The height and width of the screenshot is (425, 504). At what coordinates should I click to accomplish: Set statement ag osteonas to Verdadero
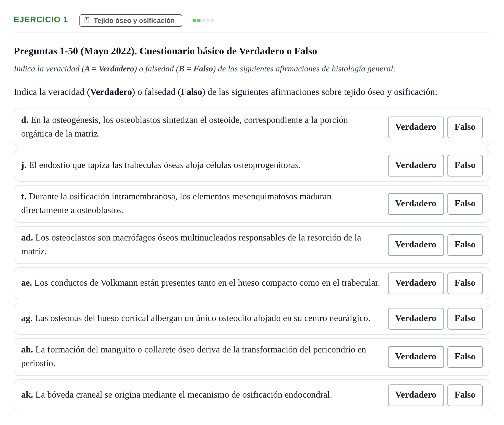tap(416, 319)
